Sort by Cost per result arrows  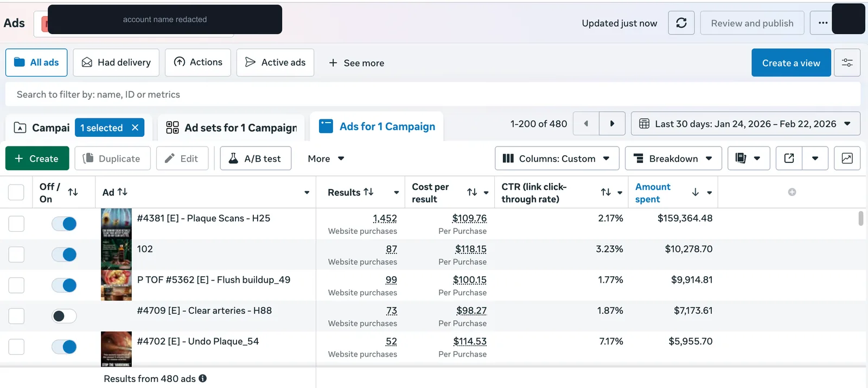coord(472,192)
